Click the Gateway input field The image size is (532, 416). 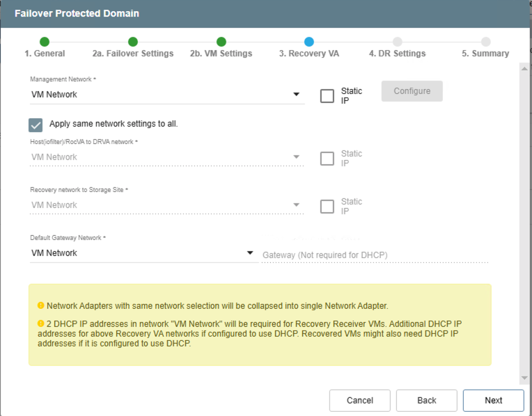pos(375,255)
